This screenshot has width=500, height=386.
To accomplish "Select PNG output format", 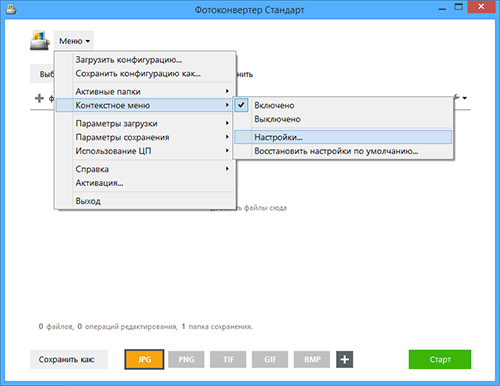I will click(186, 359).
